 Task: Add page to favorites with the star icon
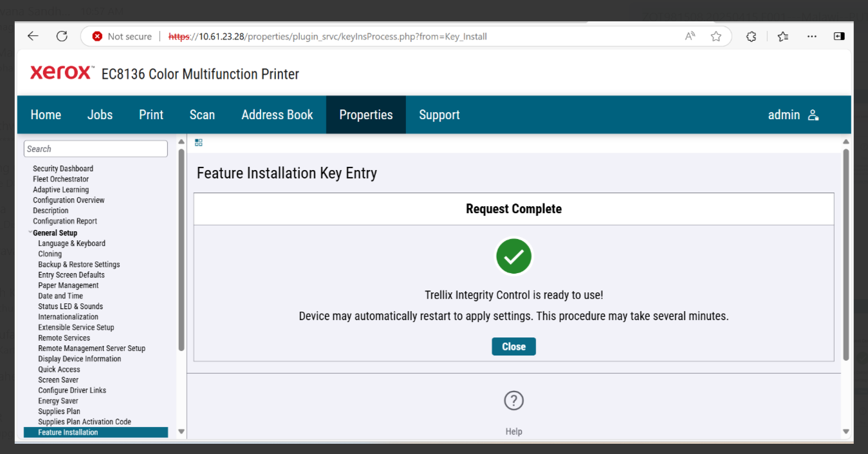pos(716,37)
